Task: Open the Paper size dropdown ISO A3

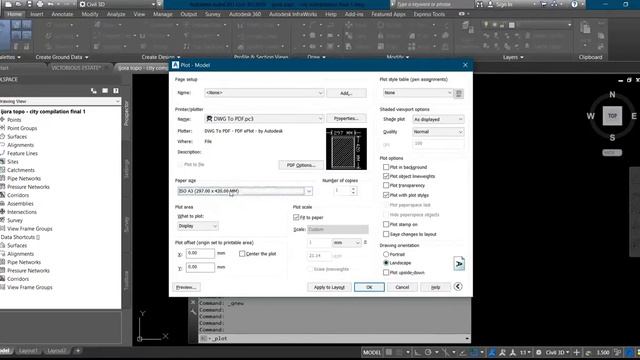Action: (x=245, y=191)
